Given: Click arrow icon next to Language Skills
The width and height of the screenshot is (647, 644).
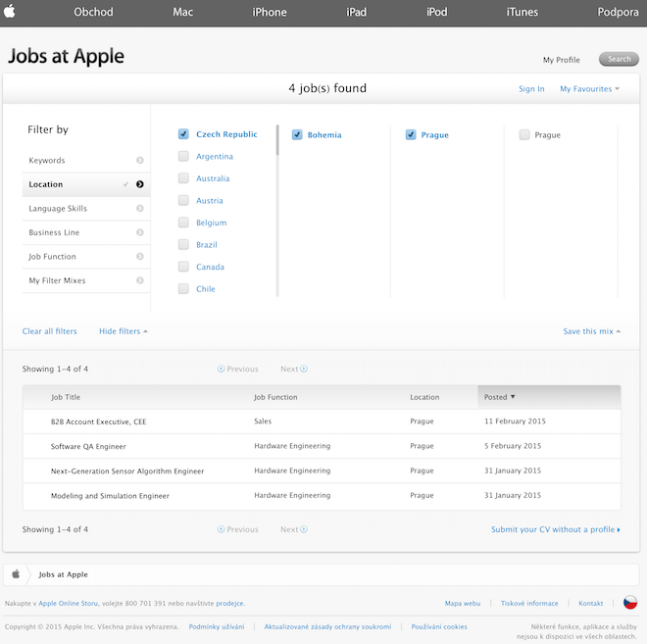Looking at the screenshot, I should [x=140, y=209].
